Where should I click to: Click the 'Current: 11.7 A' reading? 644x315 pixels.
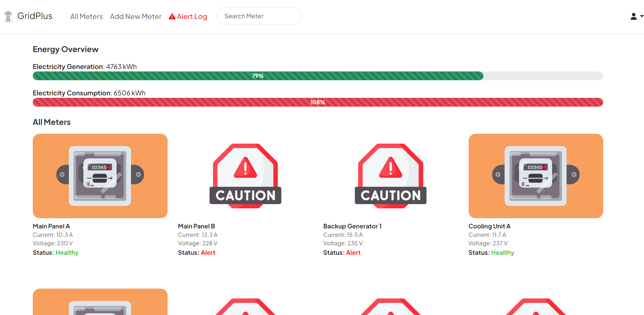(487, 235)
